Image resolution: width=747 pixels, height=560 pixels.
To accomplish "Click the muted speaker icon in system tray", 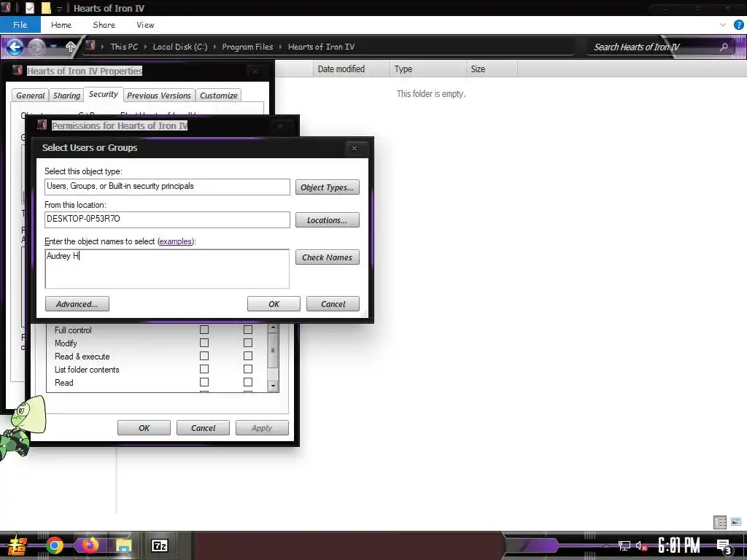I will click(641, 545).
